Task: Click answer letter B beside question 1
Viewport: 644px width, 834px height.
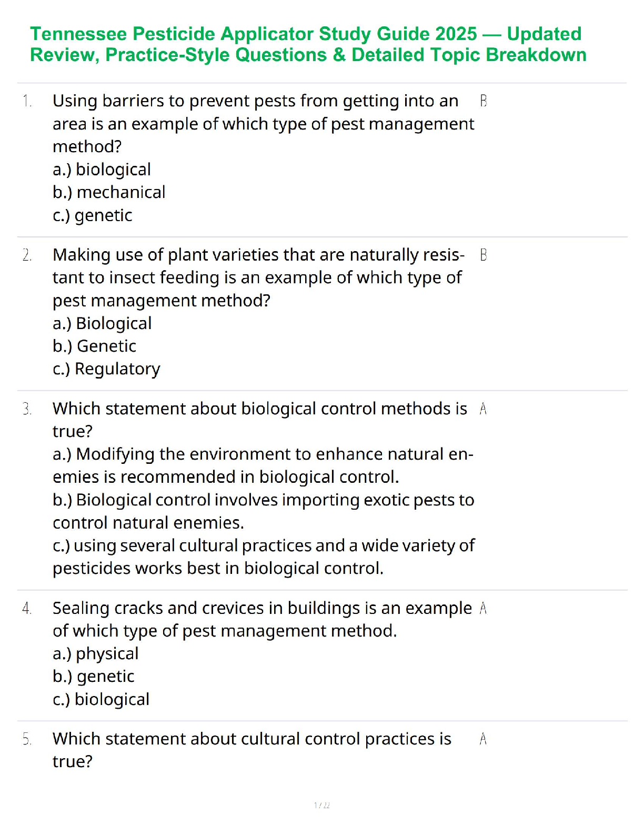Action: pos(483,101)
